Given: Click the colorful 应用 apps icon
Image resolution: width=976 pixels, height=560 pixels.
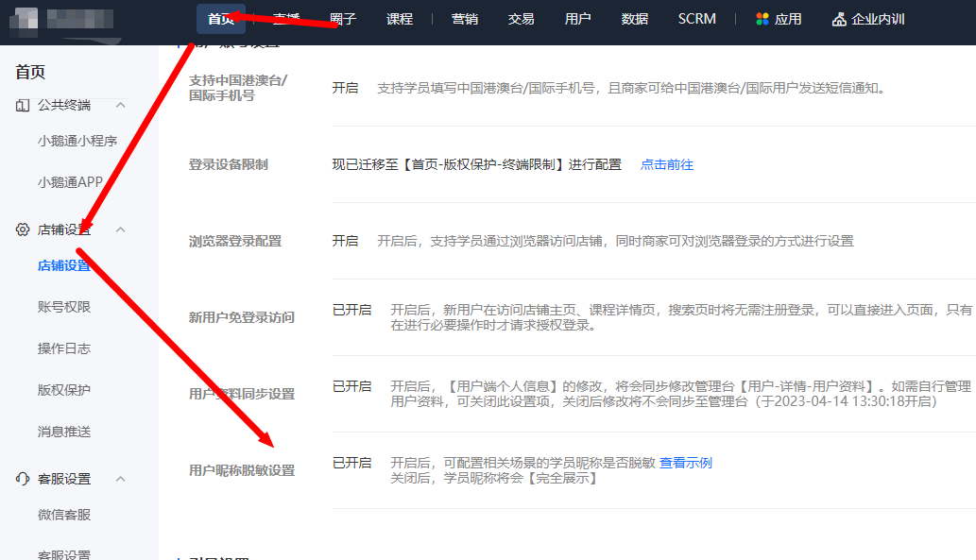Looking at the screenshot, I should coord(762,19).
